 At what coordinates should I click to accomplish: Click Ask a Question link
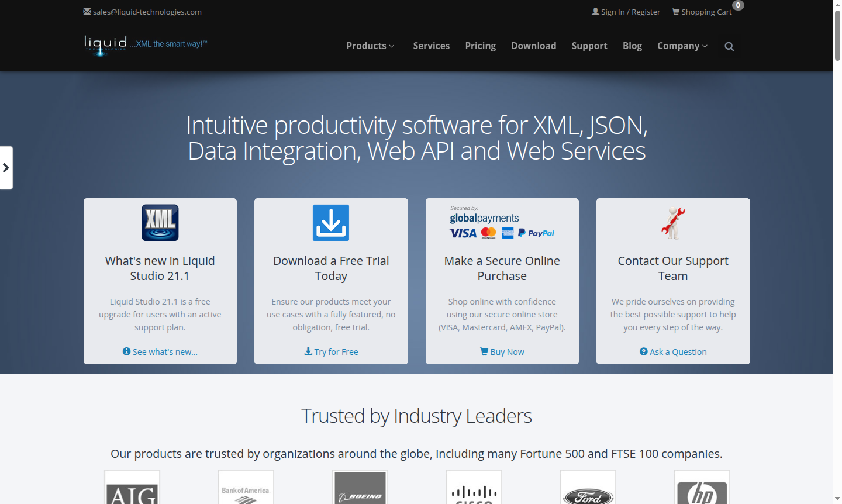tap(673, 352)
